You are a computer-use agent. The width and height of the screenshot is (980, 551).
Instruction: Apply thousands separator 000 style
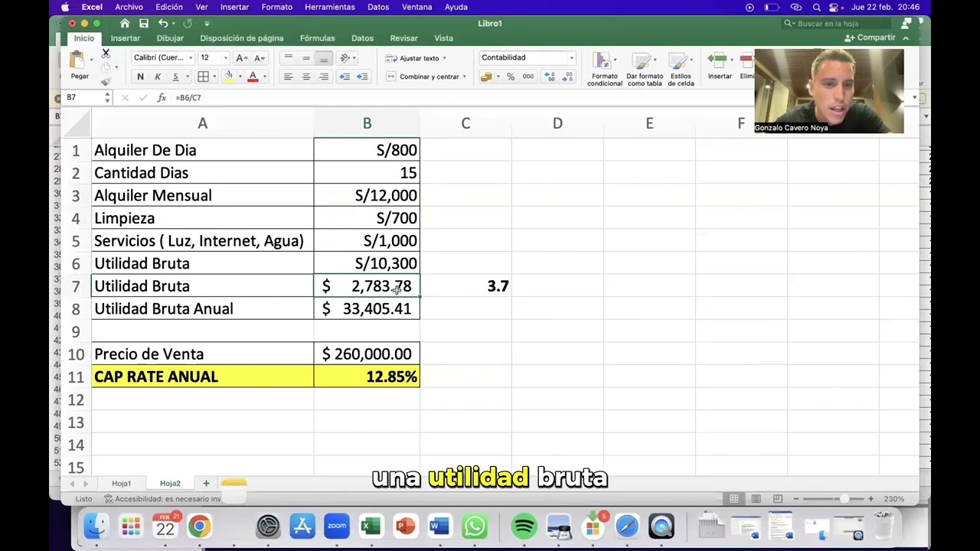(x=528, y=77)
